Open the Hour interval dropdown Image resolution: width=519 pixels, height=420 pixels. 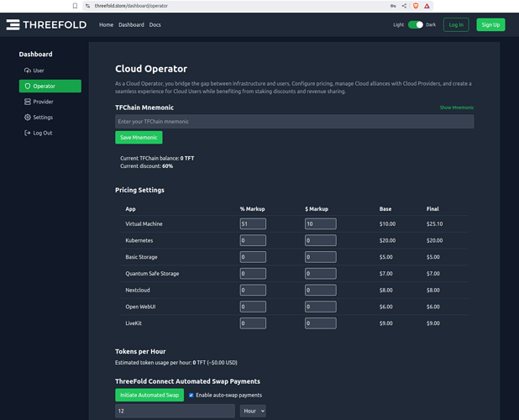(253, 411)
